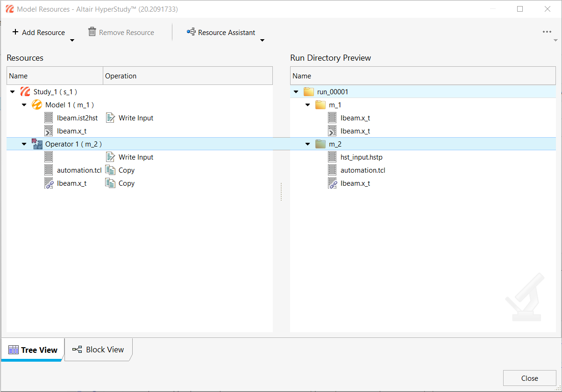The image size is (562, 392).
Task: Click first Ibeam.x_t icon under m_1
Action: tap(333, 118)
